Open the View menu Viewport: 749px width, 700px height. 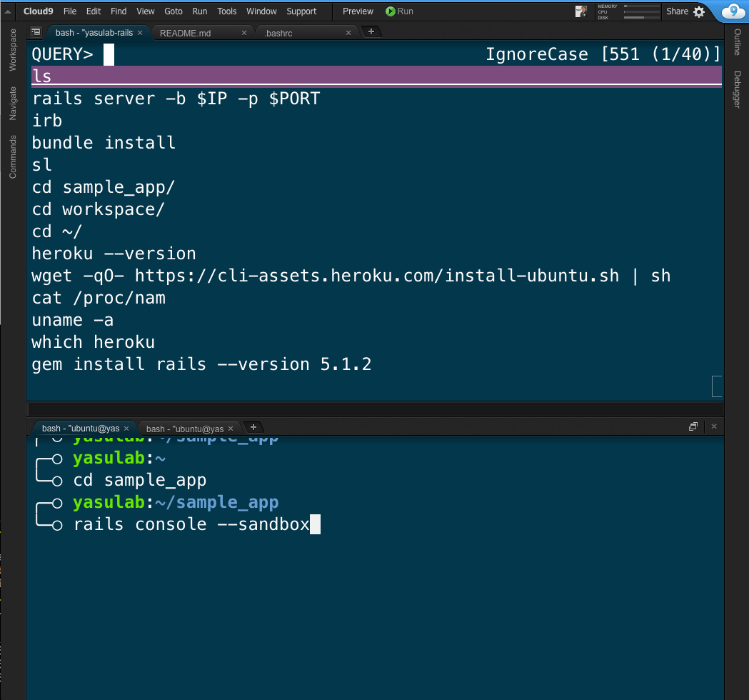pos(145,11)
